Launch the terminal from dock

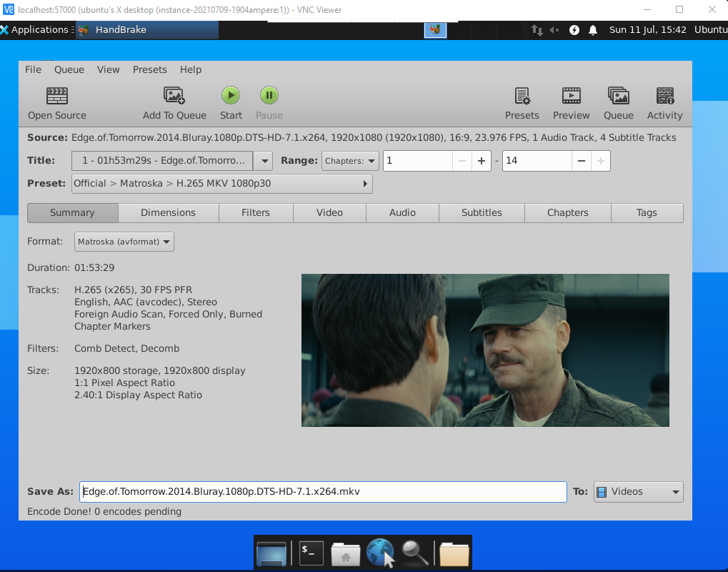tap(311, 553)
